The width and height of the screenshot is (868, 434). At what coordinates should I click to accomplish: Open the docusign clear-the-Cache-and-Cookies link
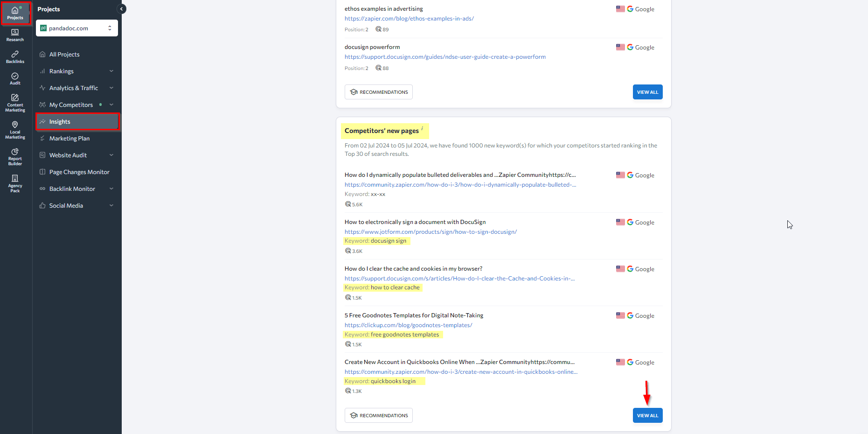click(x=459, y=279)
